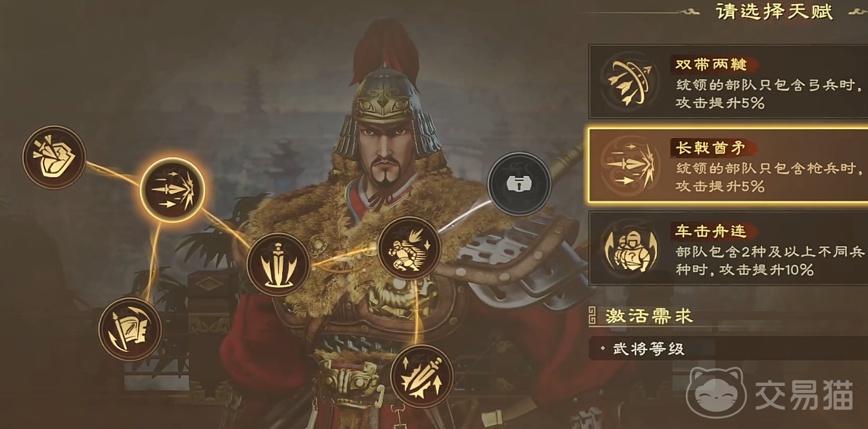Click the highlighted spear thrust talent node
Screen dimensions: 868x429
[x=173, y=190]
